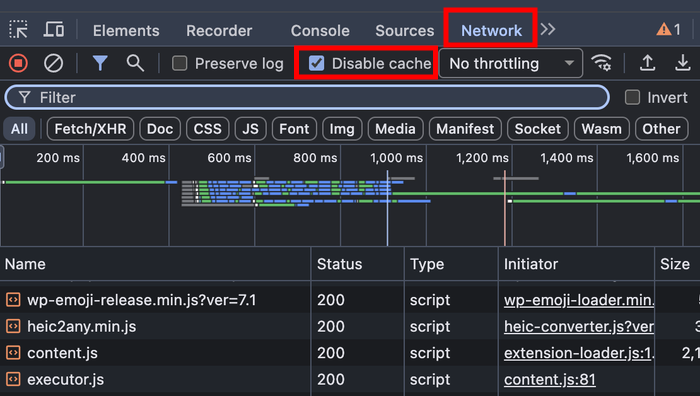Image resolution: width=700 pixels, height=396 pixels.
Task: Filter requests by JS type
Action: point(250,129)
